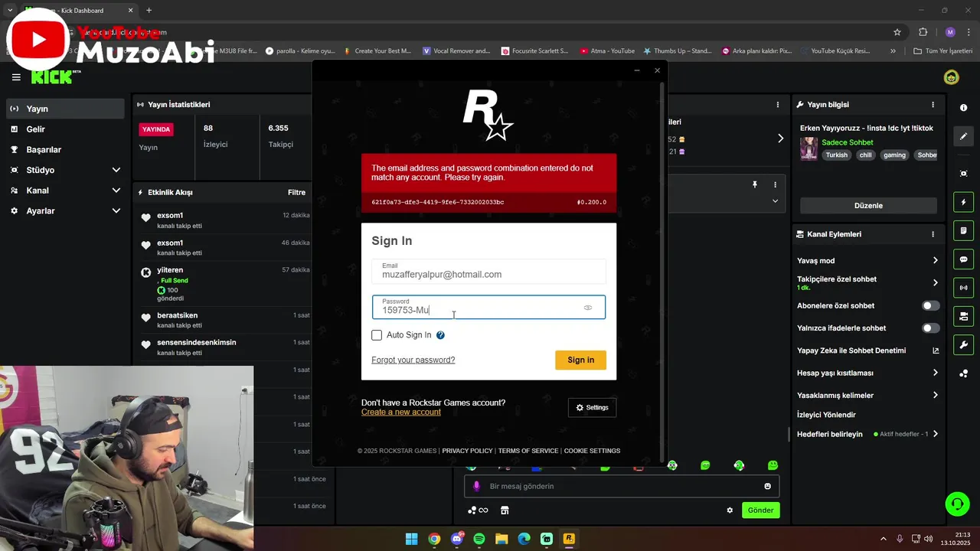Screen dimensions: 980x551
Task: Send chat message with Gönder
Action: pyautogui.click(x=760, y=510)
